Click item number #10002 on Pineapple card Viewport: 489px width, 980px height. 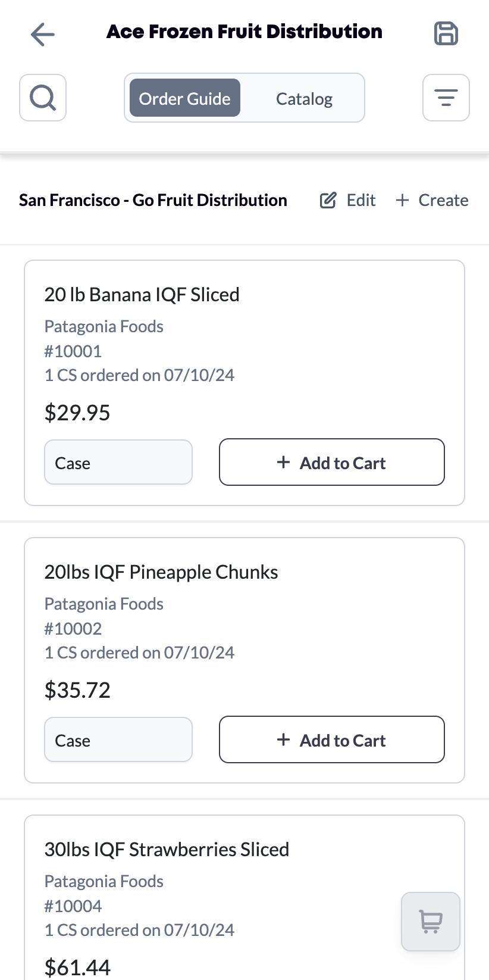point(73,628)
